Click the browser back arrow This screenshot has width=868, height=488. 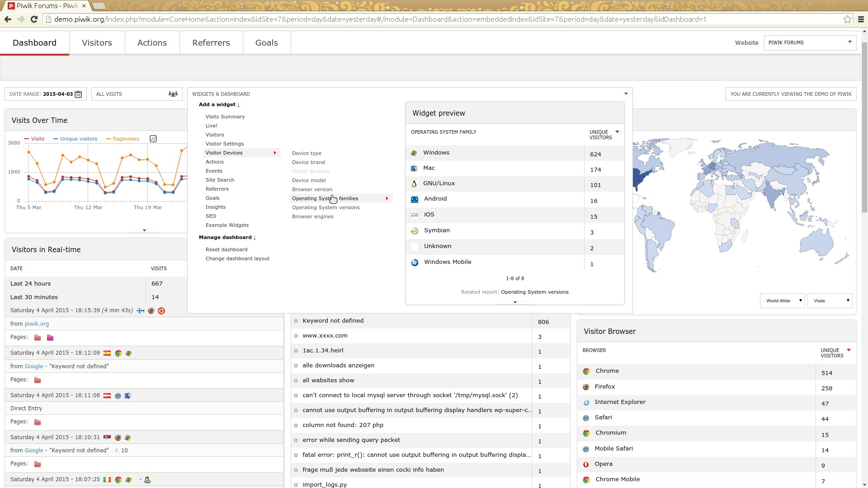(x=8, y=19)
